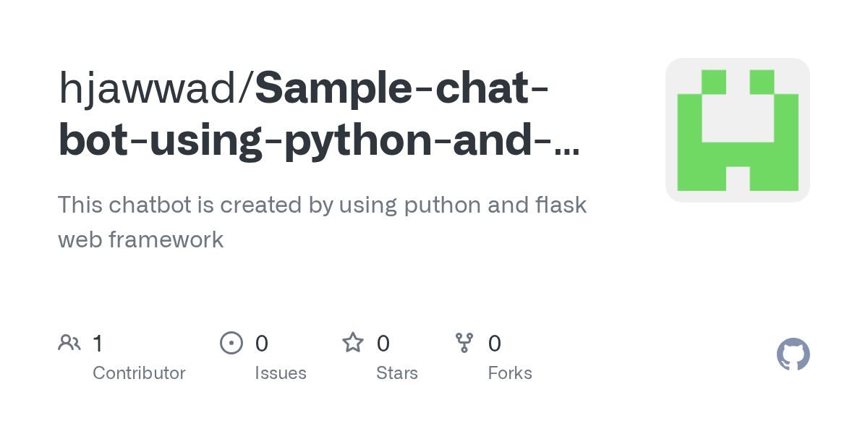Click the GitHub Octocat logo
The width and height of the screenshot is (868, 434).
pos(793,354)
